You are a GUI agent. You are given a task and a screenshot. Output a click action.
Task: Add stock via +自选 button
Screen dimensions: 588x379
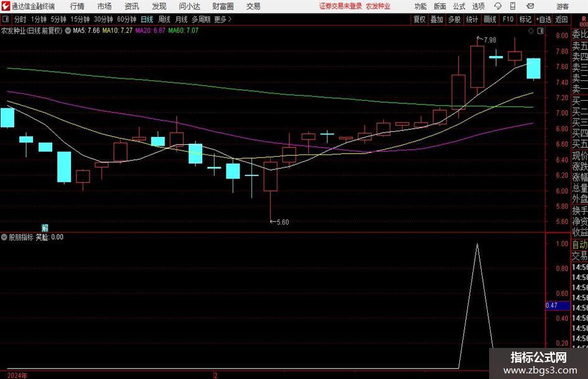(x=544, y=19)
